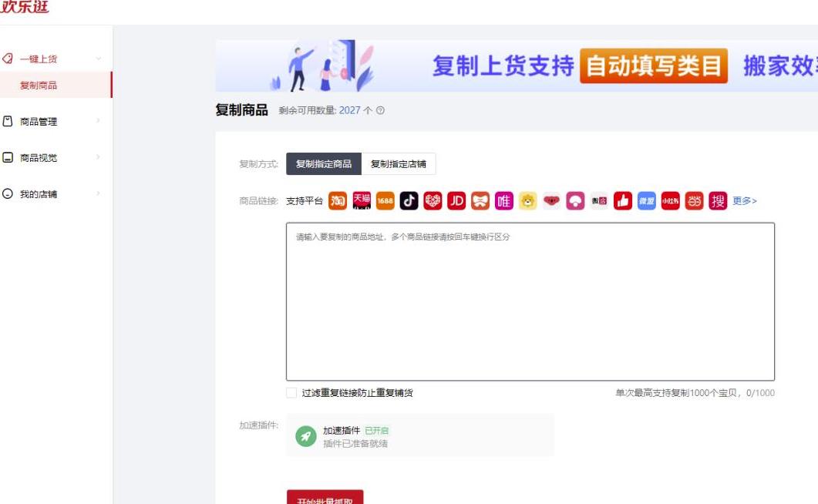
Task: Enable 过滤重复链接防止重复铺货 checkbox
Action: tap(291, 393)
